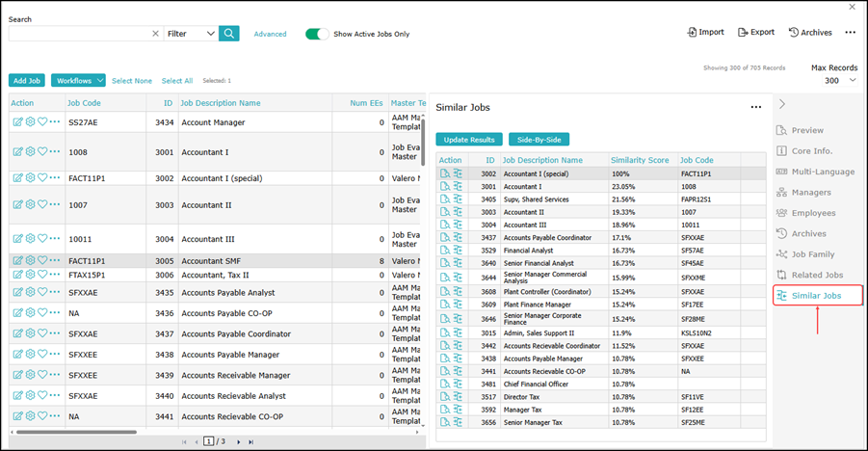Screen dimensions: 868x451
Task: Expand the Workflows dropdown
Action: 78,81
